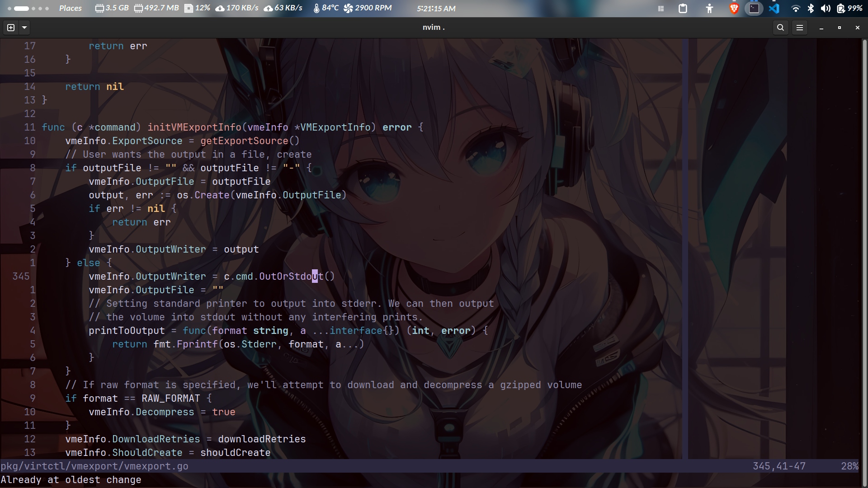Click the fmt.Fprintf(os.Stderr line

[238, 344]
